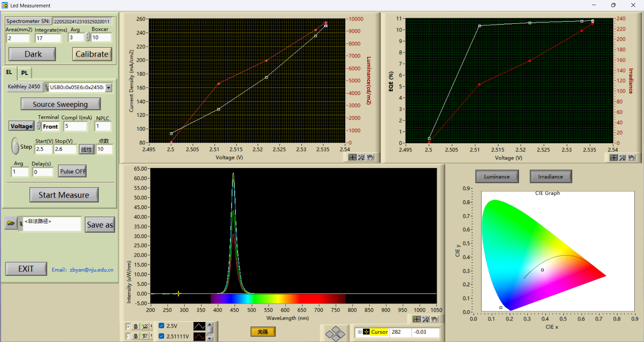Click the Calibrate button
This screenshot has height=342, width=644.
tap(92, 54)
